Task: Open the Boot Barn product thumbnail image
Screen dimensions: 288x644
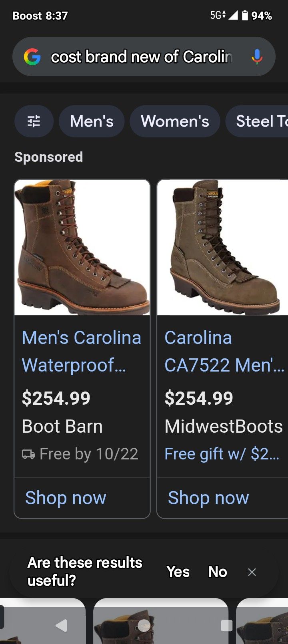Action: tap(82, 248)
